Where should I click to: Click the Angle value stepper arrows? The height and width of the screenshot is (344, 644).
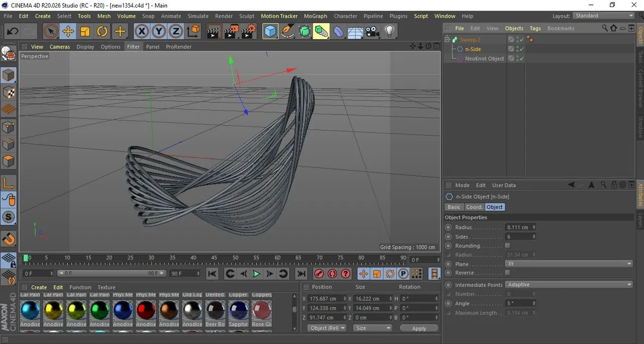pos(534,303)
